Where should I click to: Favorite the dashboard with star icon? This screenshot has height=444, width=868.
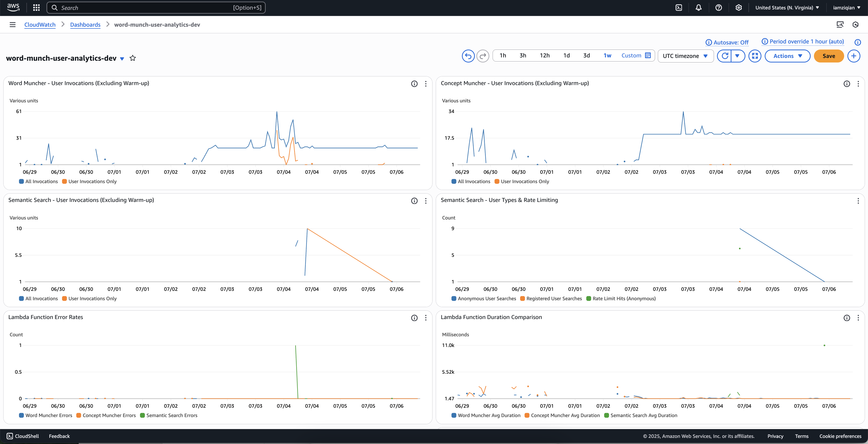coord(133,58)
